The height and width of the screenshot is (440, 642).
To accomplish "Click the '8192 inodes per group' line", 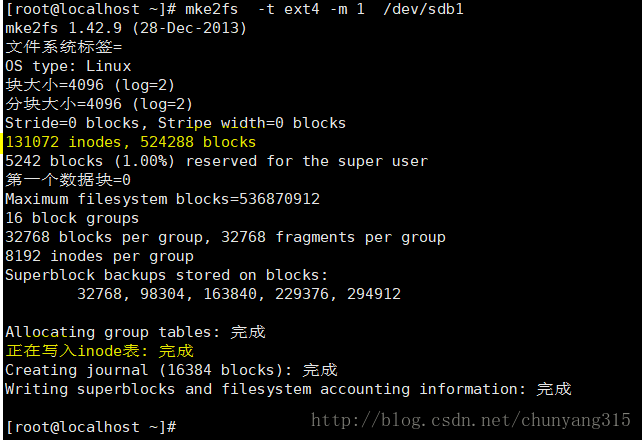I will (x=99, y=256).
